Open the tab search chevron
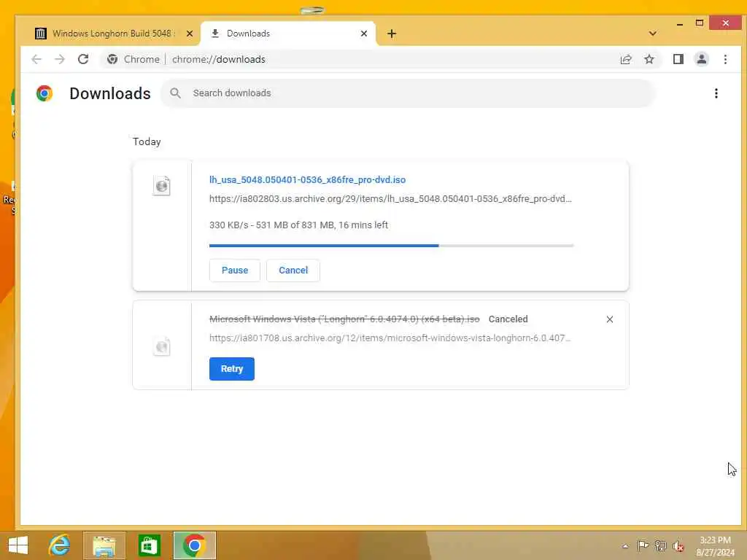Screen dimensions: 747x560 click(653, 34)
